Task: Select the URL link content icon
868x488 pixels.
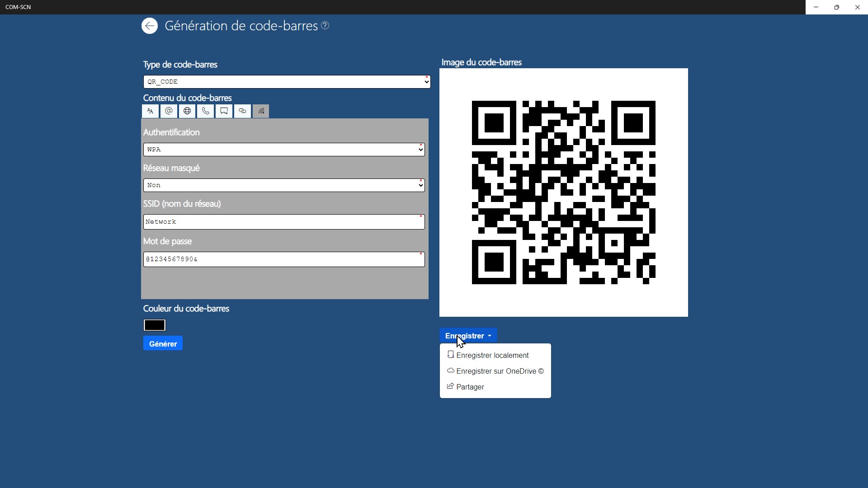Action: pyautogui.click(x=243, y=111)
